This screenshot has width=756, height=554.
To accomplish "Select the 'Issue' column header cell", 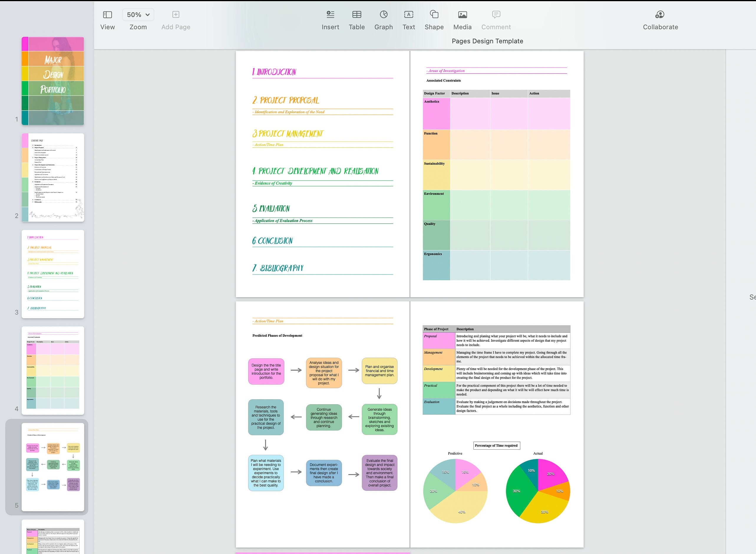I will pos(509,93).
